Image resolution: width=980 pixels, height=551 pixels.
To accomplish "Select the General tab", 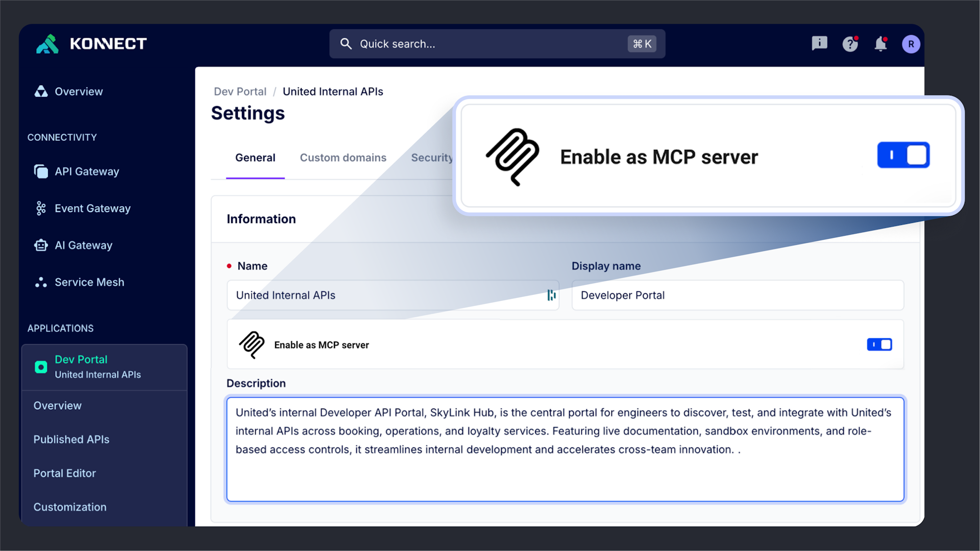I will 255,158.
